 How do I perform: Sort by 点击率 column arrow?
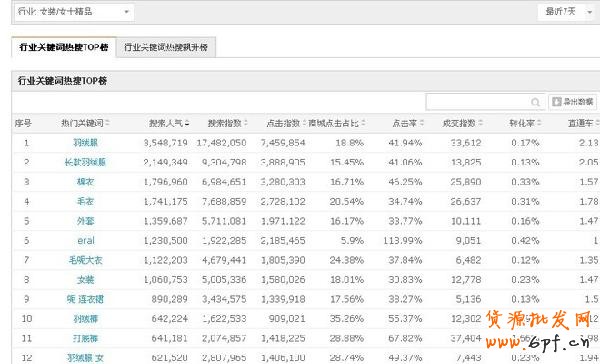pos(422,123)
